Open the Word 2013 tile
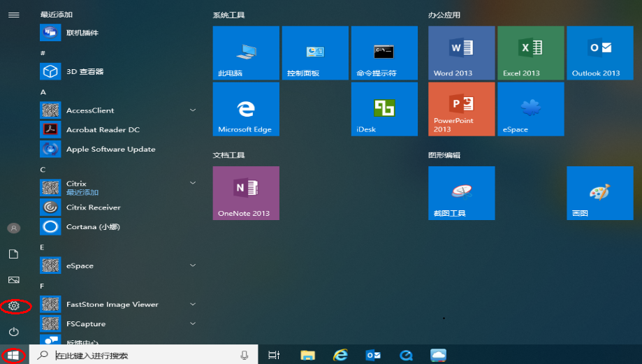 461,53
